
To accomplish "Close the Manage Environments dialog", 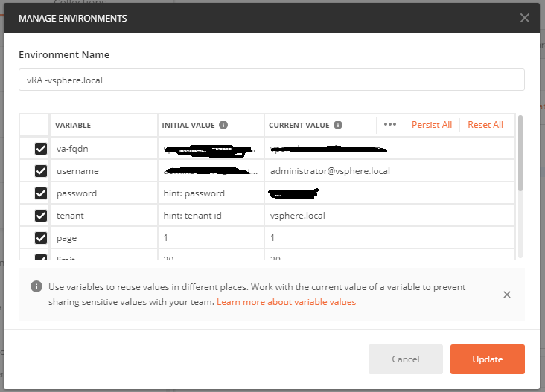I will point(525,18).
